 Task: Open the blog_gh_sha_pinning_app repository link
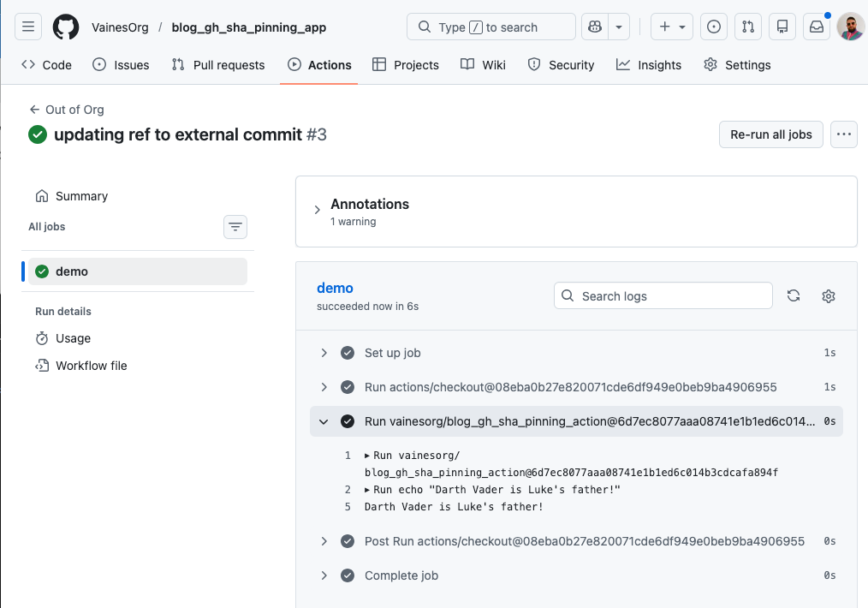pos(248,27)
